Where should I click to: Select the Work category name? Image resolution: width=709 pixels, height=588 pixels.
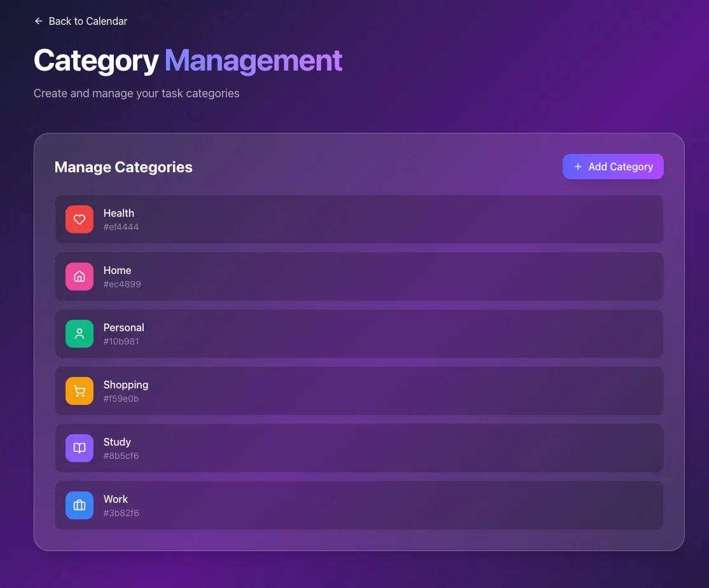click(115, 499)
